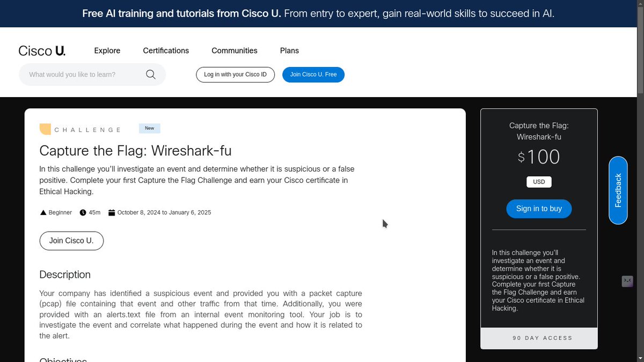Open the vertical Feedback tab
Image resolution: width=644 pixels, height=362 pixels.
click(x=618, y=190)
